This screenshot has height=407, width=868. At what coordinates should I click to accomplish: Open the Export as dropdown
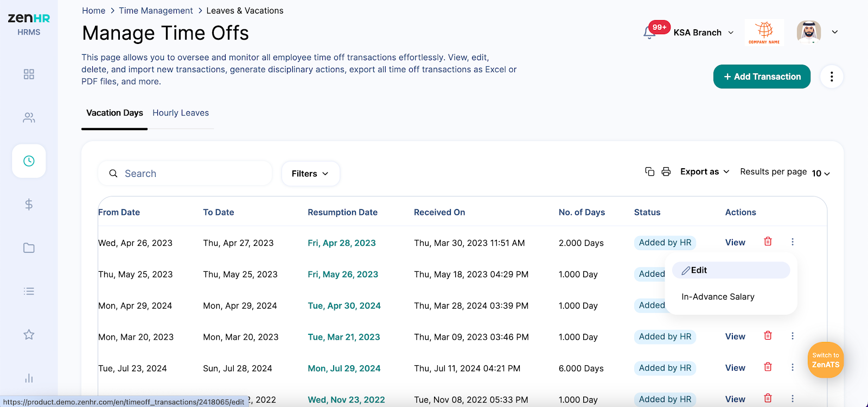tap(705, 171)
